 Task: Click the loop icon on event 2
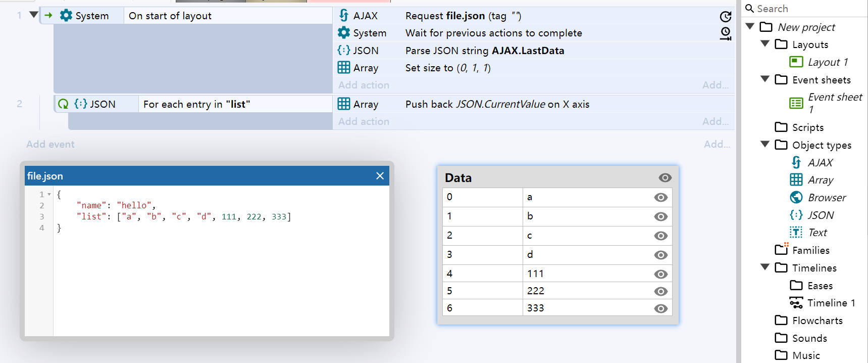63,104
